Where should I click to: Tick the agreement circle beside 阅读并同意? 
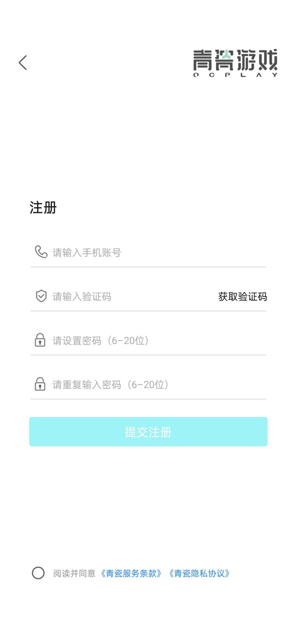click(38, 573)
